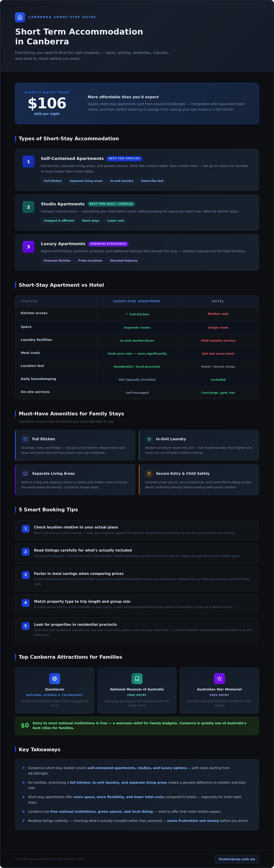Open the homevacay.com.au link
The width and height of the screenshot is (274, 868).
(237, 859)
